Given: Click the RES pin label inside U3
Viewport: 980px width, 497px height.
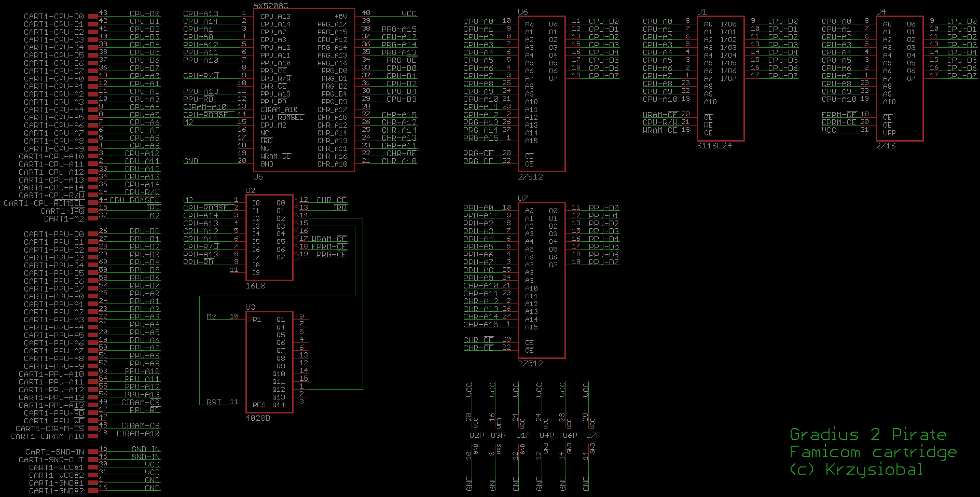Looking at the screenshot, I should (x=259, y=405).
